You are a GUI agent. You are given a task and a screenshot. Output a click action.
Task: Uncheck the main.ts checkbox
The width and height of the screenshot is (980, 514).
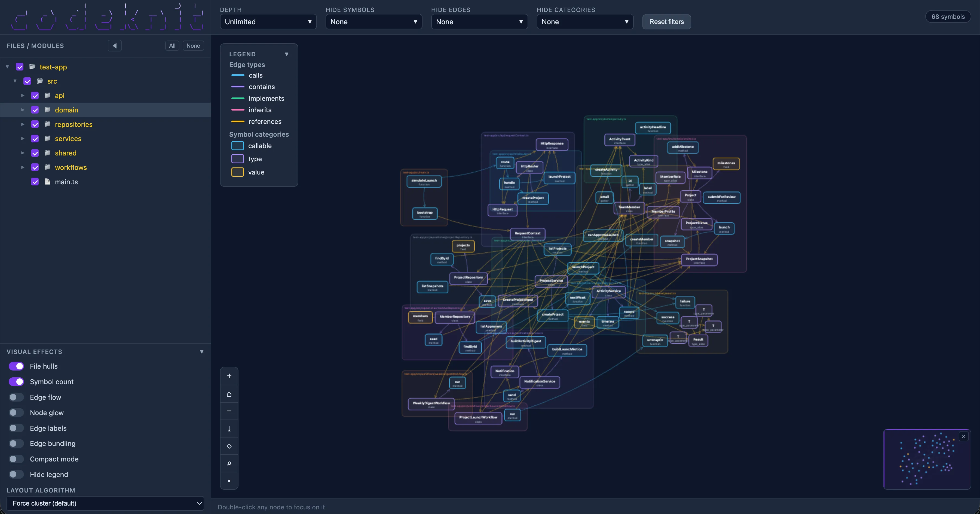(x=35, y=182)
